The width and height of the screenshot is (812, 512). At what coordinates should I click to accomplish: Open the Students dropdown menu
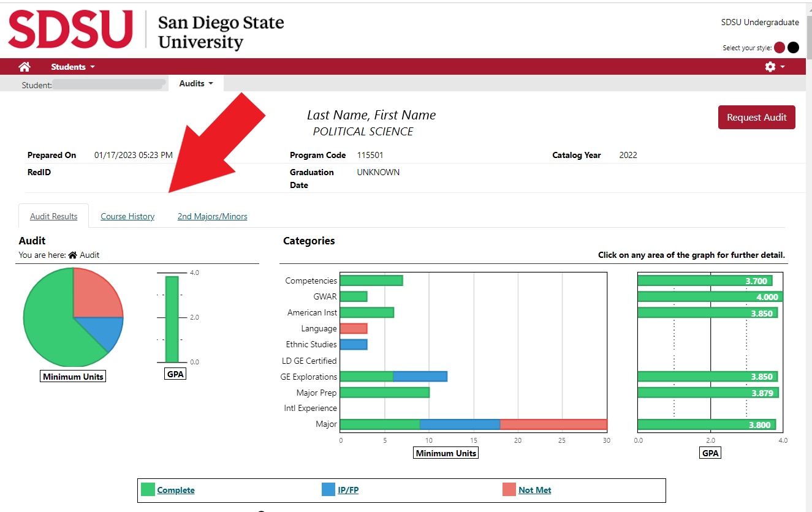[x=73, y=67]
